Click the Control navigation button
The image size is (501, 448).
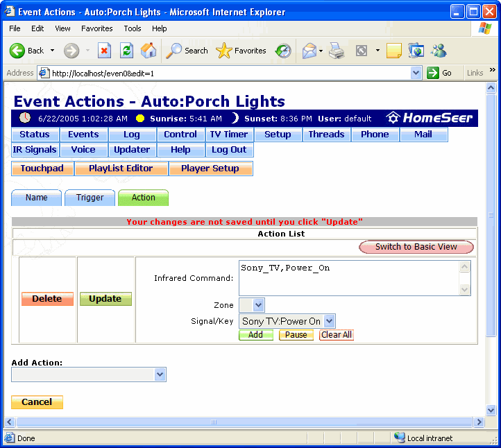click(180, 135)
